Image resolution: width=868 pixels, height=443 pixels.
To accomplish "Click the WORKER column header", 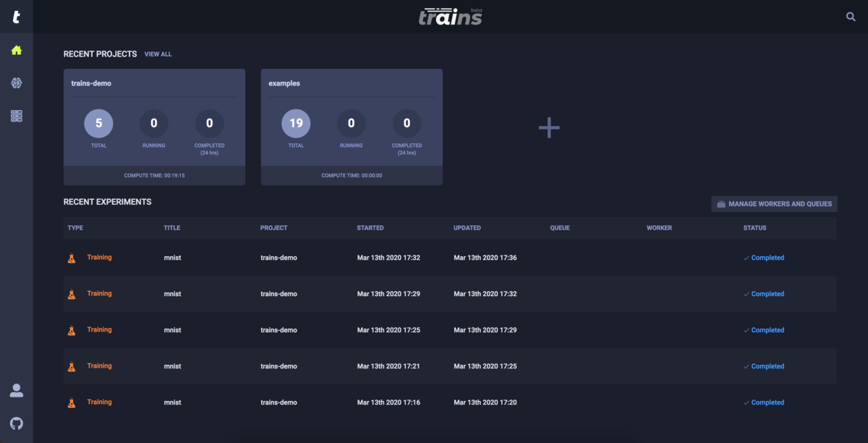I will pyautogui.click(x=659, y=228).
